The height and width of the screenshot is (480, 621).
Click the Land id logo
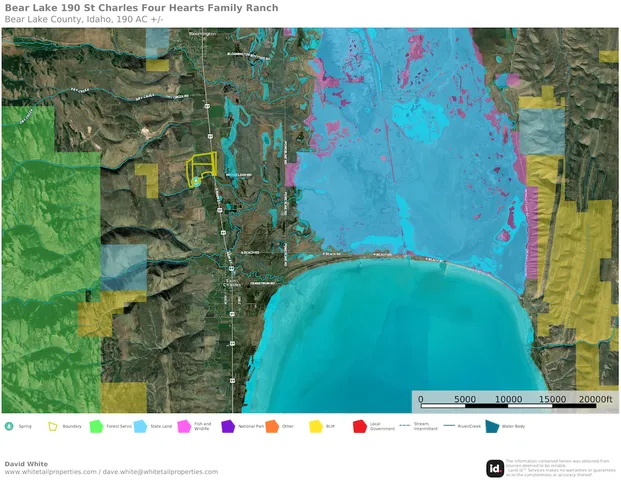point(495,469)
